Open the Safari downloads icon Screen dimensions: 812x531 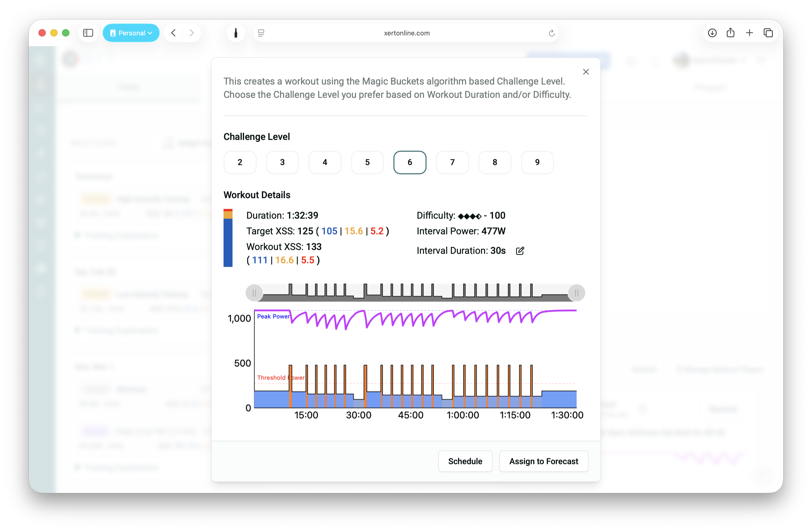point(712,33)
